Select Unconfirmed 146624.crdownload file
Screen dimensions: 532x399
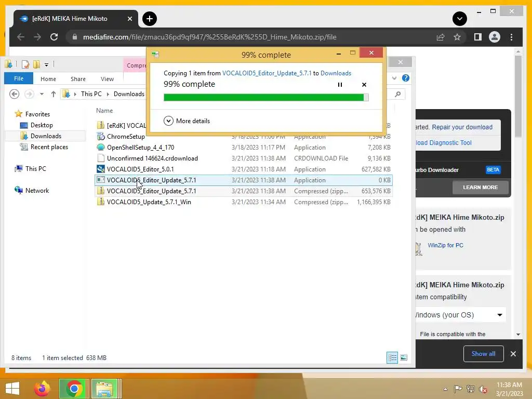point(244,158)
